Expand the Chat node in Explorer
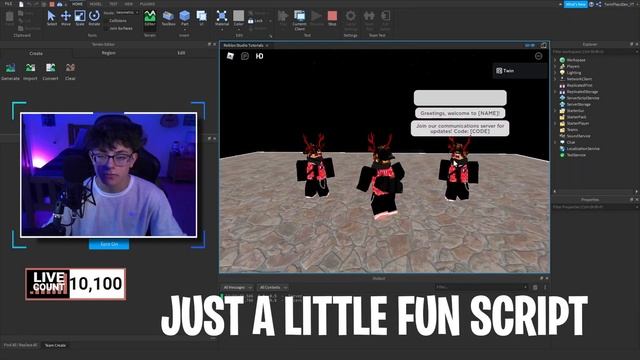This screenshot has width=640, height=360. point(555,142)
